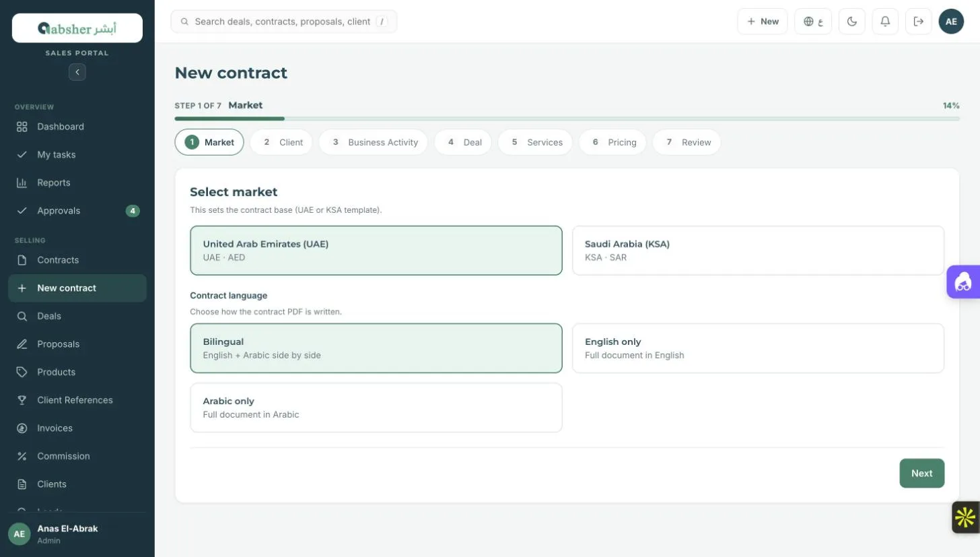The image size is (980, 557).
Task: Go to step 4 Deal
Action: pos(463,142)
